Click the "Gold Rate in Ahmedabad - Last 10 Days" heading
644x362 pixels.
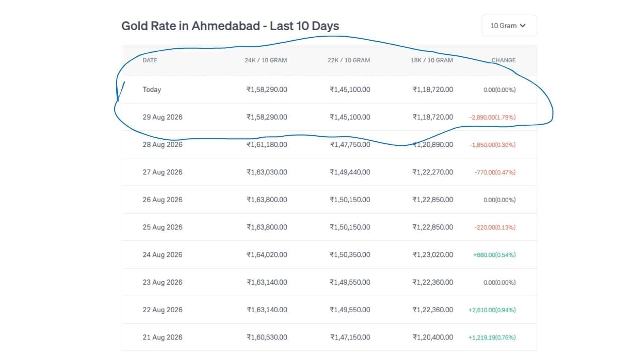pos(230,26)
